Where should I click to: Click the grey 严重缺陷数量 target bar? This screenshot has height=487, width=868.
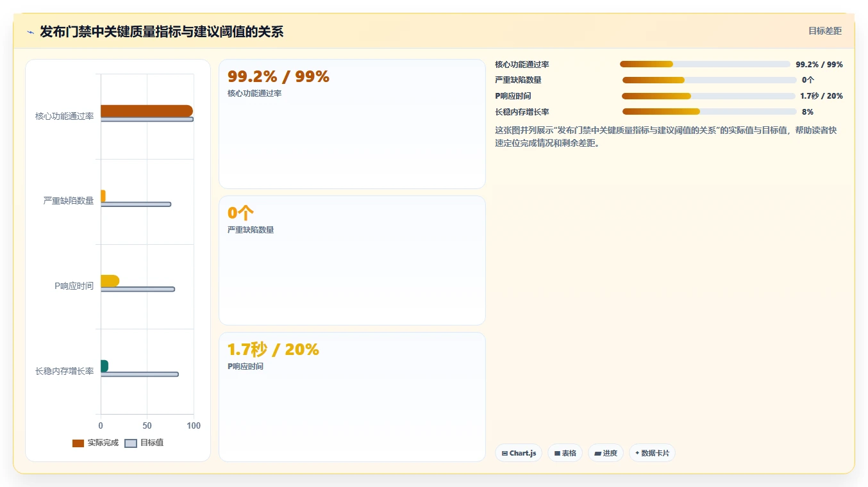click(136, 204)
